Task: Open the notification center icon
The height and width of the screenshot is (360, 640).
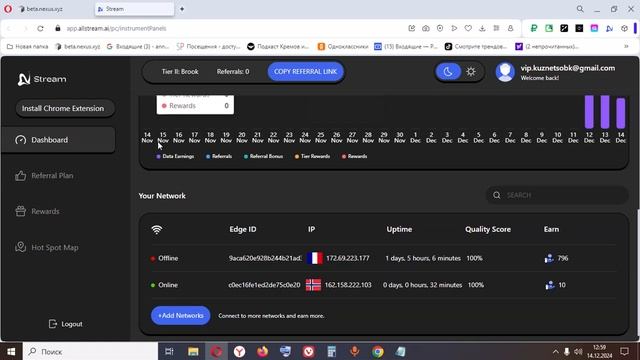Action: 624,351
